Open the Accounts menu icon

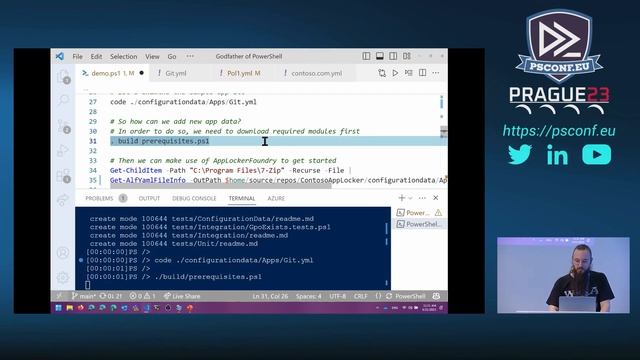point(63,253)
